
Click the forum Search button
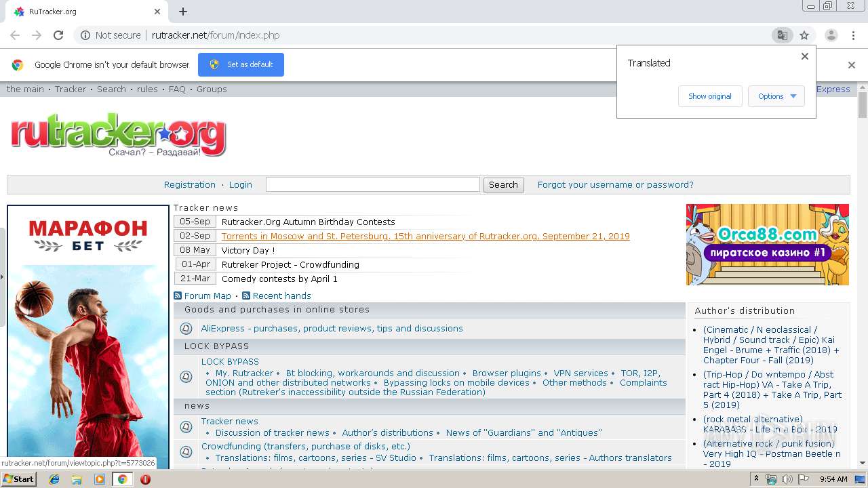[503, 184]
